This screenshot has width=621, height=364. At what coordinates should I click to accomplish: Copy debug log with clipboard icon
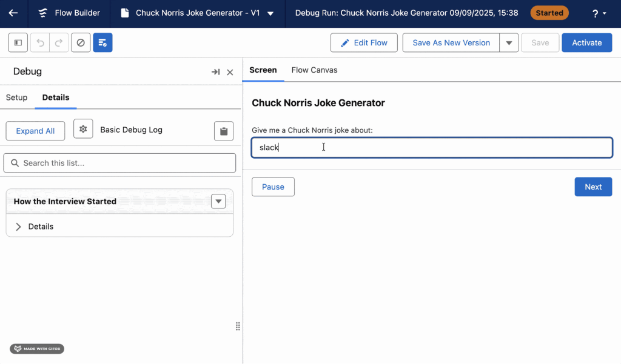tap(224, 131)
